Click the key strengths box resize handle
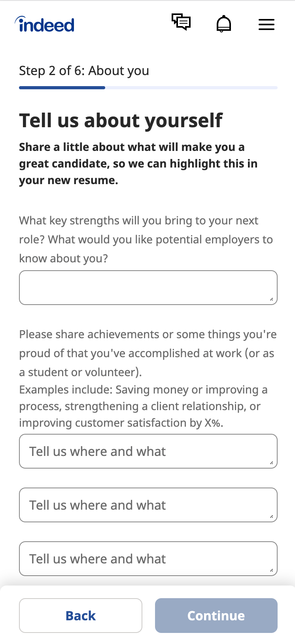This screenshot has height=644, width=295. pos(272,299)
